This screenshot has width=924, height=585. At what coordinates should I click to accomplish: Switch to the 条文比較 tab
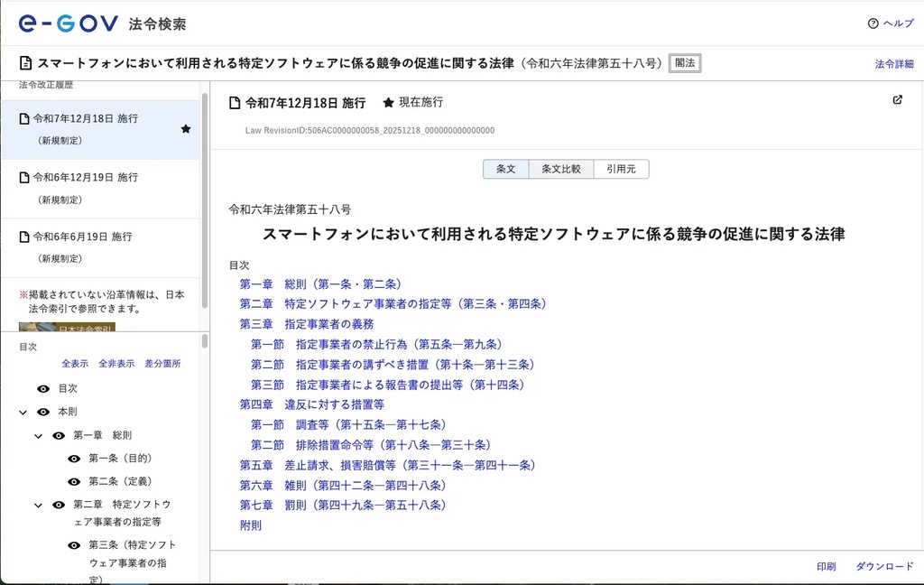[x=560, y=169]
